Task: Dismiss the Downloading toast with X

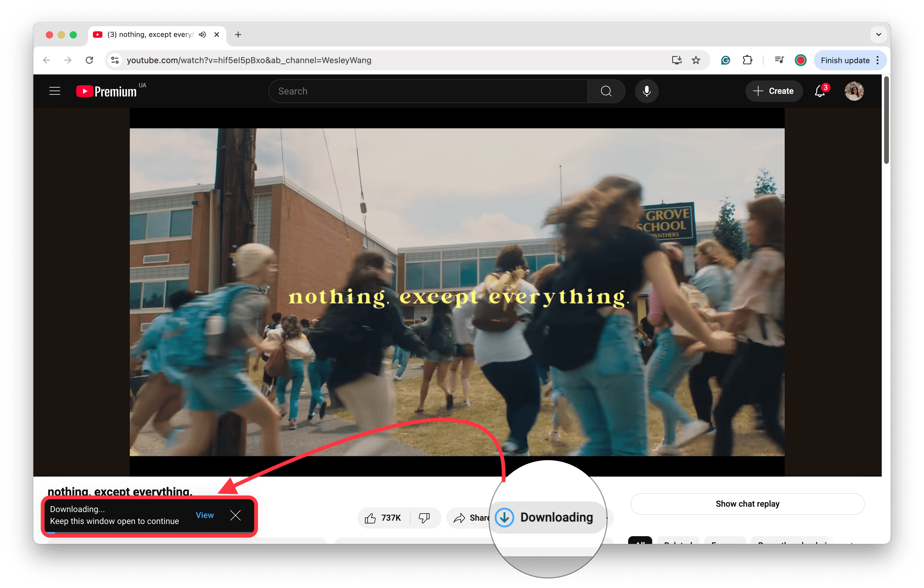Action: [235, 515]
